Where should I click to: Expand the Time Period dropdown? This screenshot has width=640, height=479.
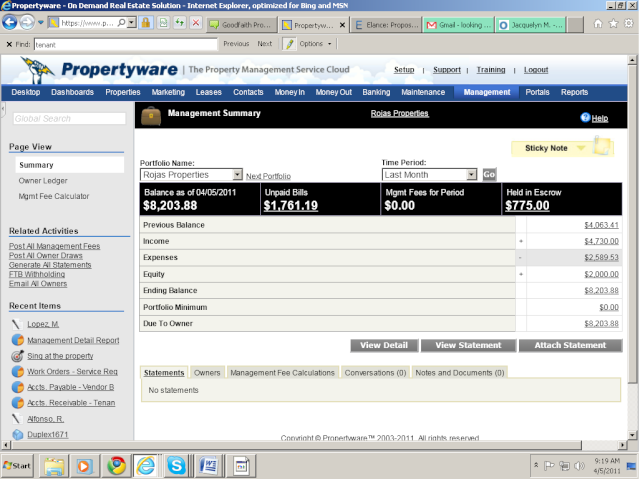coord(471,175)
